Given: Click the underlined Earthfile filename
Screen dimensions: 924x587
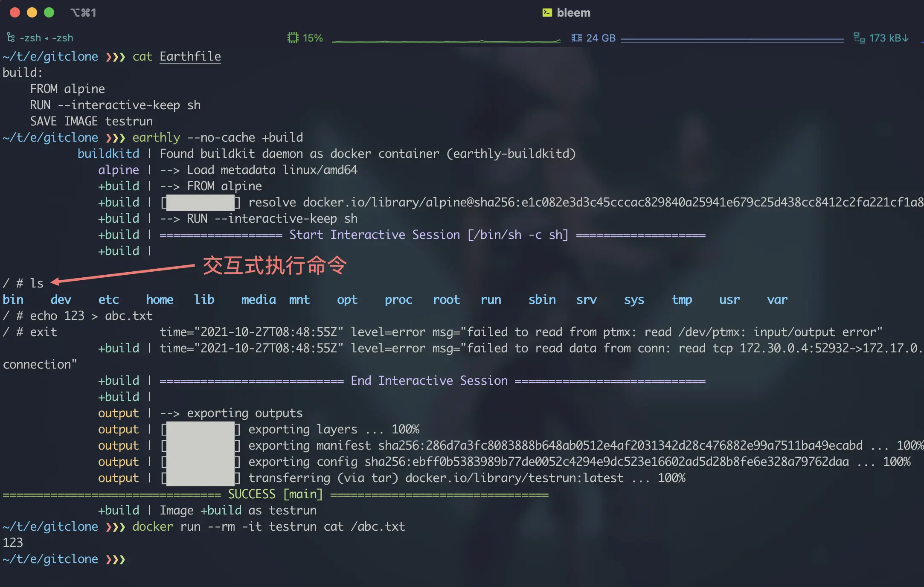Looking at the screenshot, I should [x=190, y=57].
